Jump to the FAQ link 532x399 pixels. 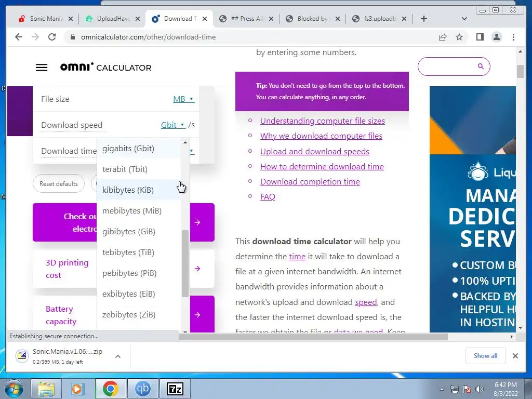coord(268,196)
